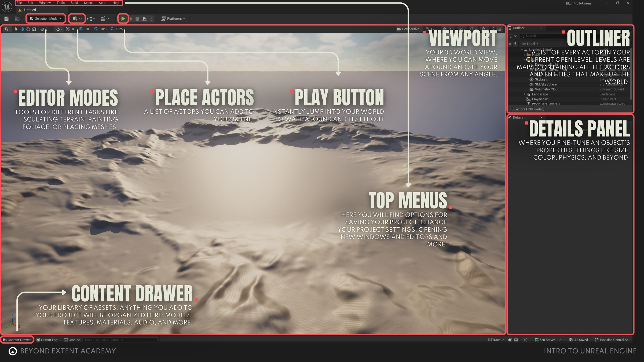The image size is (644, 362).
Task: Toggle the world coordinate space globe icon
Action: coord(42,29)
